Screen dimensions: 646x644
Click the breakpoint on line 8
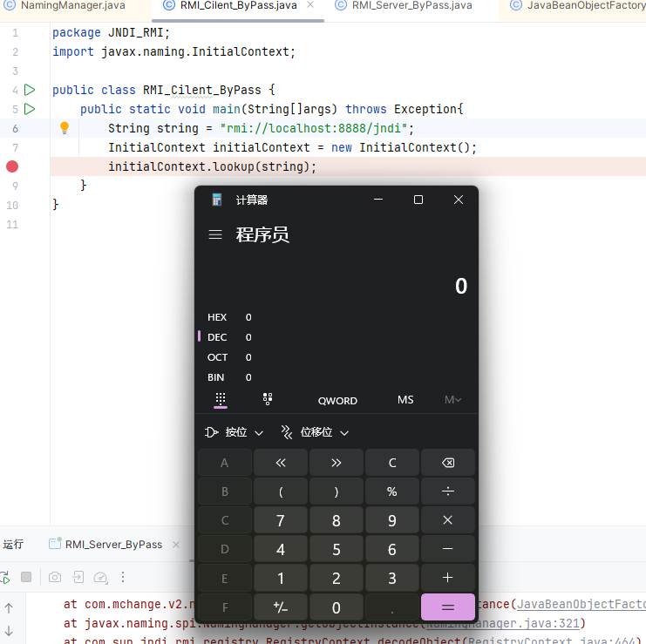point(12,166)
